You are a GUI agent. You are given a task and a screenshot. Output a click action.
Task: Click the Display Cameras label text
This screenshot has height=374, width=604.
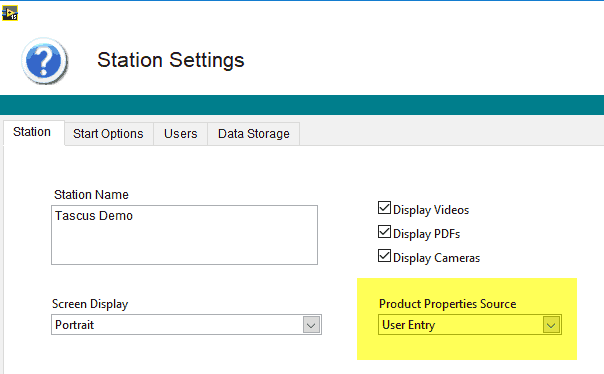pyautogui.click(x=436, y=258)
